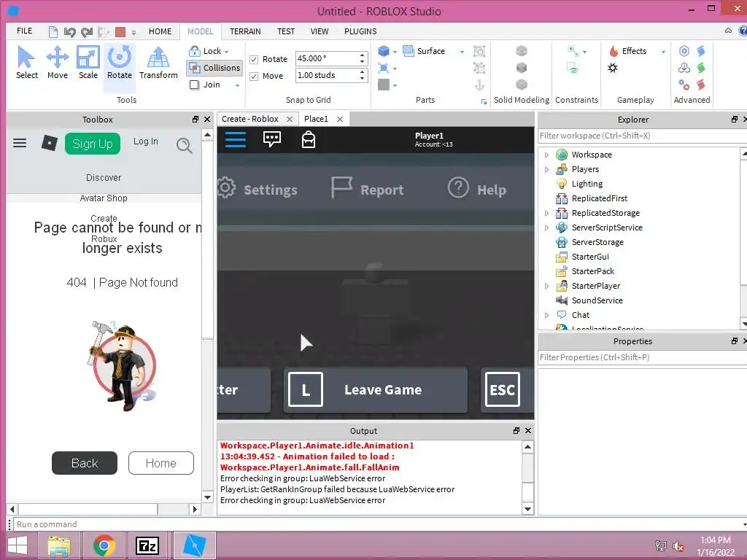
Task: Switch to the PLUGINS ribbon tab
Action: [360, 31]
